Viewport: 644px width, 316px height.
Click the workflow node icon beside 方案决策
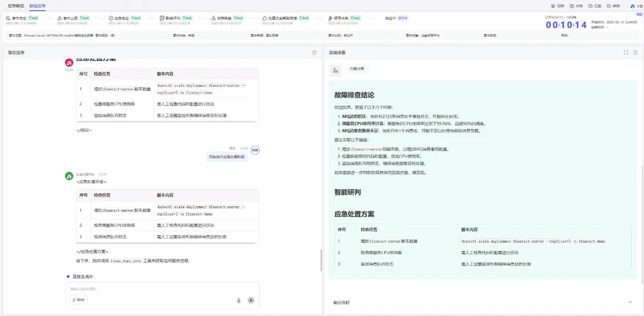(x=335, y=70)
